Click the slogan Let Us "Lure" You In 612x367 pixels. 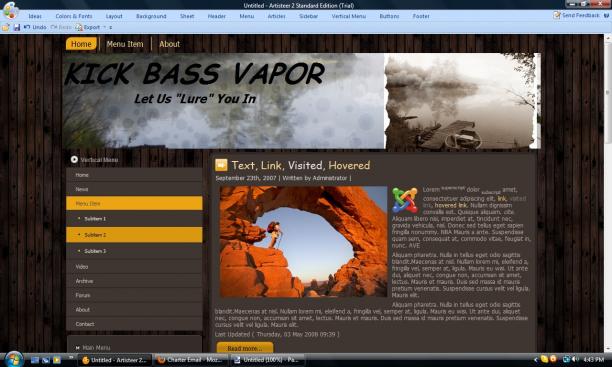[x=195, y=99]
